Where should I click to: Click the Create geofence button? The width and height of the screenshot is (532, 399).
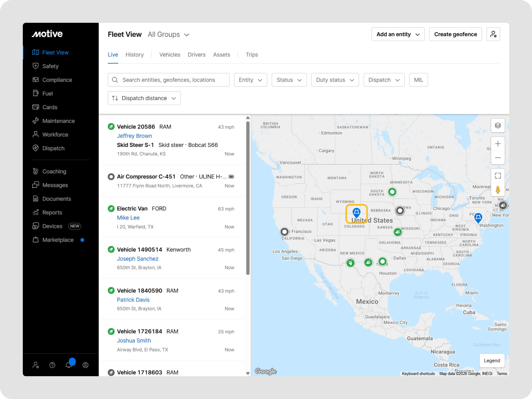[x=455, y=34]
